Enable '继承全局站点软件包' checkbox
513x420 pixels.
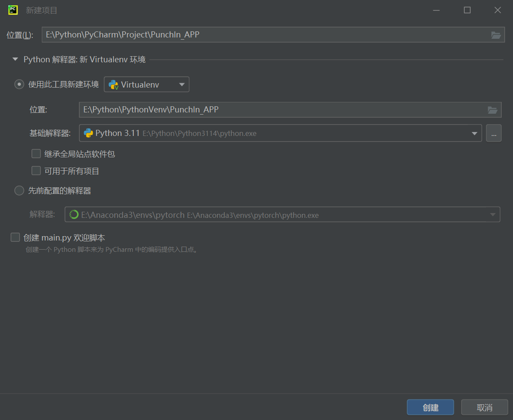(36, 154)
